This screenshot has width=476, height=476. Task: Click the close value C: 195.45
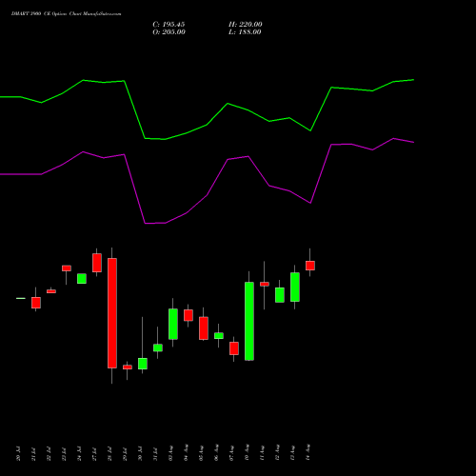click(169, 25)
